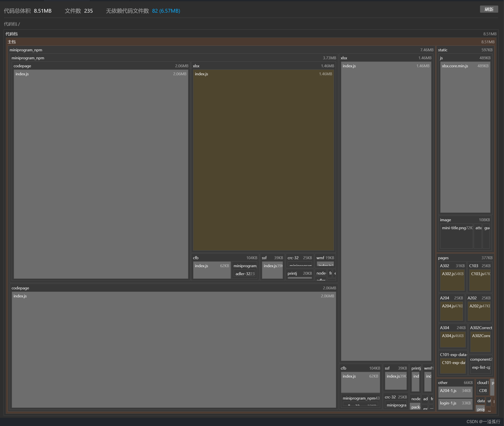
Task: Select the A202.js file block
Action: (479, 311)
